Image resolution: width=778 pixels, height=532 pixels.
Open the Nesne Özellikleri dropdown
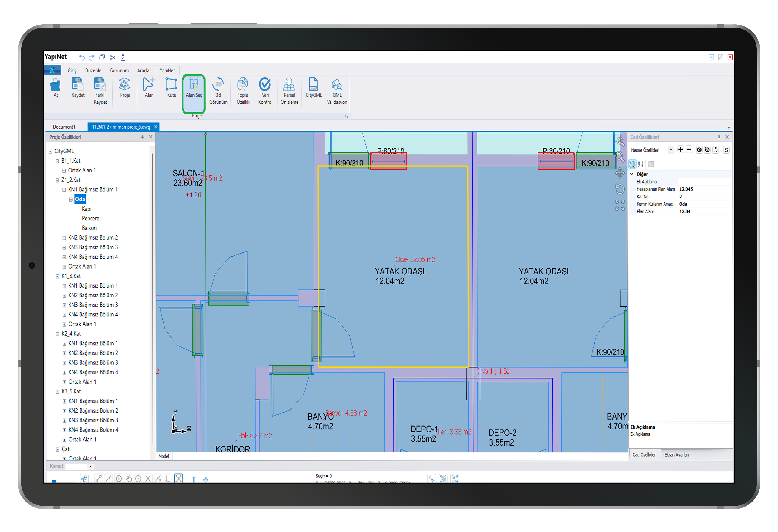tap(670, 150)
